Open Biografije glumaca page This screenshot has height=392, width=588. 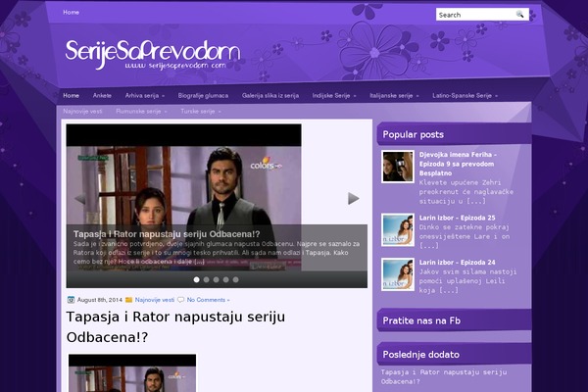[203, 96]
